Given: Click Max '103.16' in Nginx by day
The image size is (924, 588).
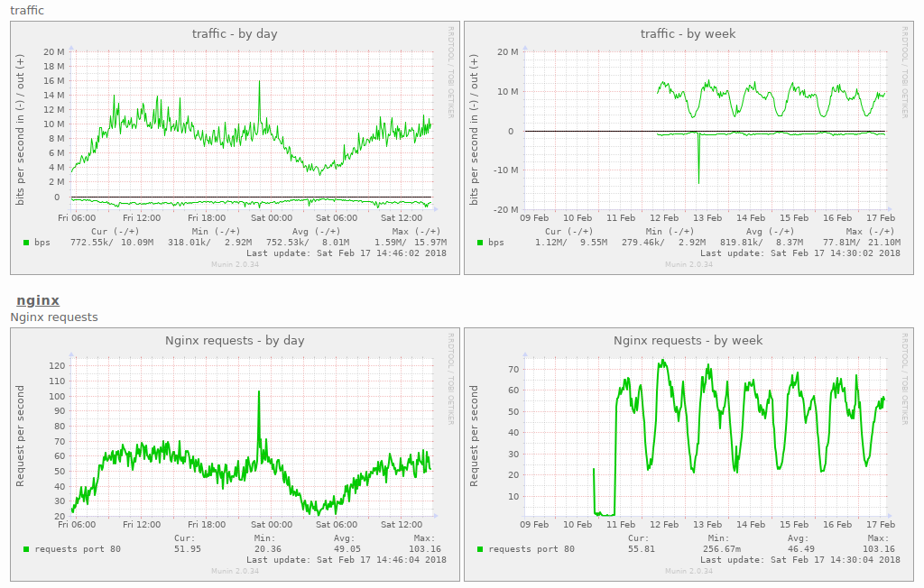Looking at the screenshot, I should (x=425, y=549).
